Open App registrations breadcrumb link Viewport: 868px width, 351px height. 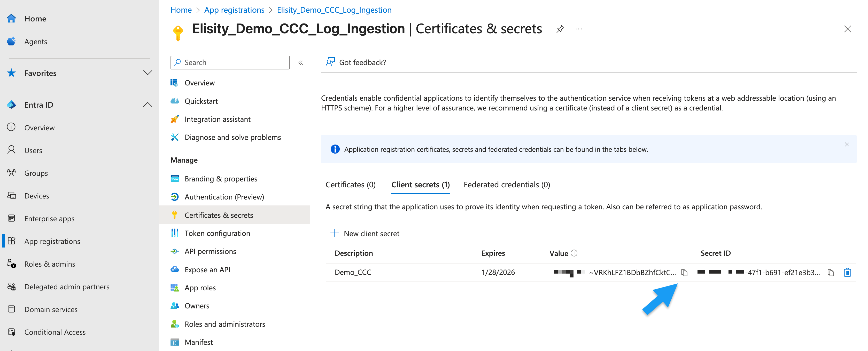pyautogui.click(x=234, y=10)
